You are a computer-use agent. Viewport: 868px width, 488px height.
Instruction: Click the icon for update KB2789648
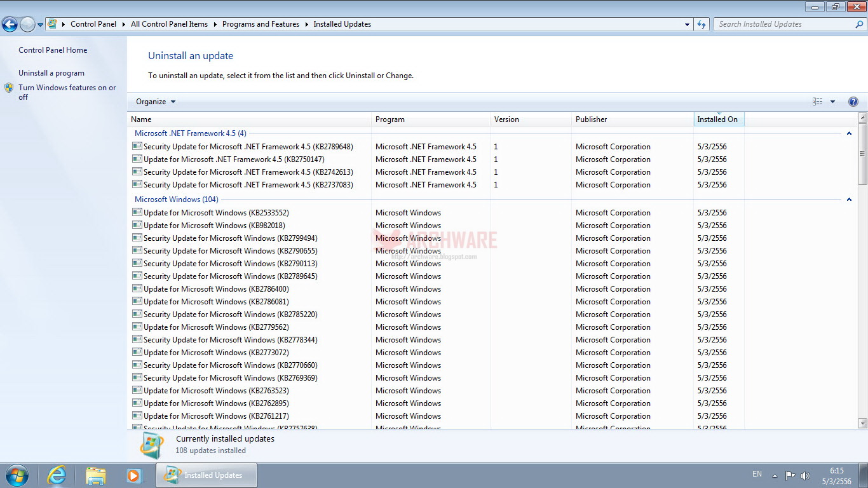(x=137, y=146)
